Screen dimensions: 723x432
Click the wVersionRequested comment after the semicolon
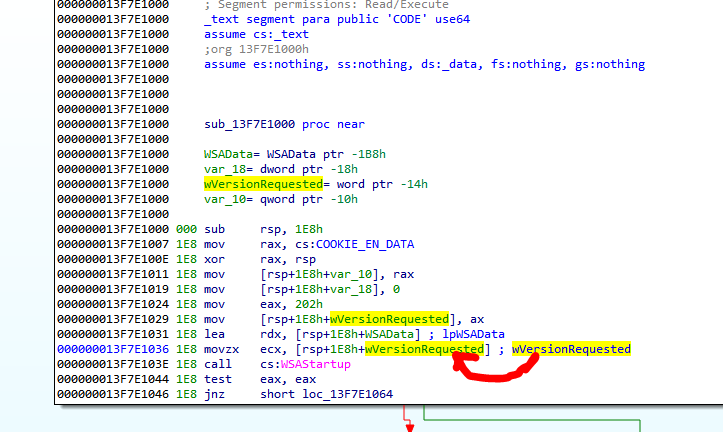click(571, 349)
